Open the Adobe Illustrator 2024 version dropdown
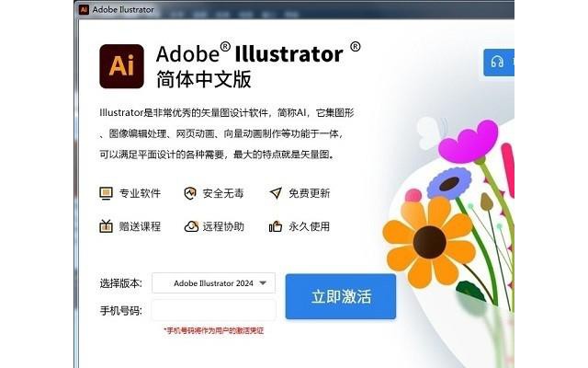The height and width of the screenshot is (368, 588). (x=213, y=283)
